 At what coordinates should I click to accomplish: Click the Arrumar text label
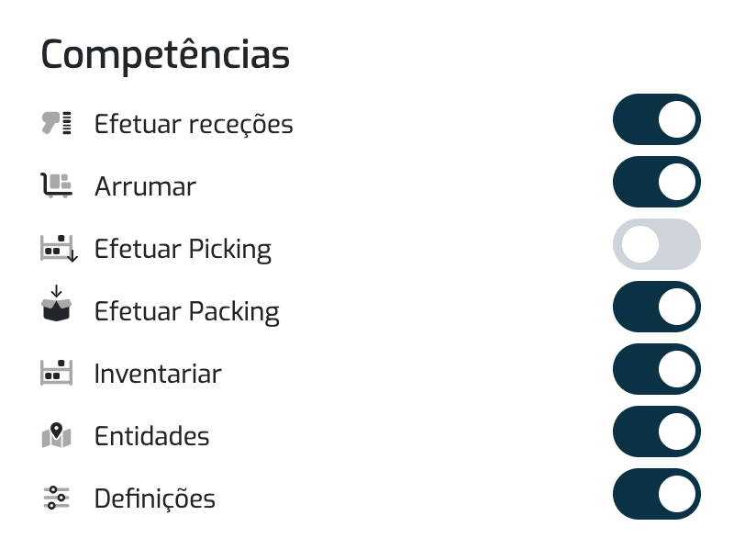click(x=146, y=186)
